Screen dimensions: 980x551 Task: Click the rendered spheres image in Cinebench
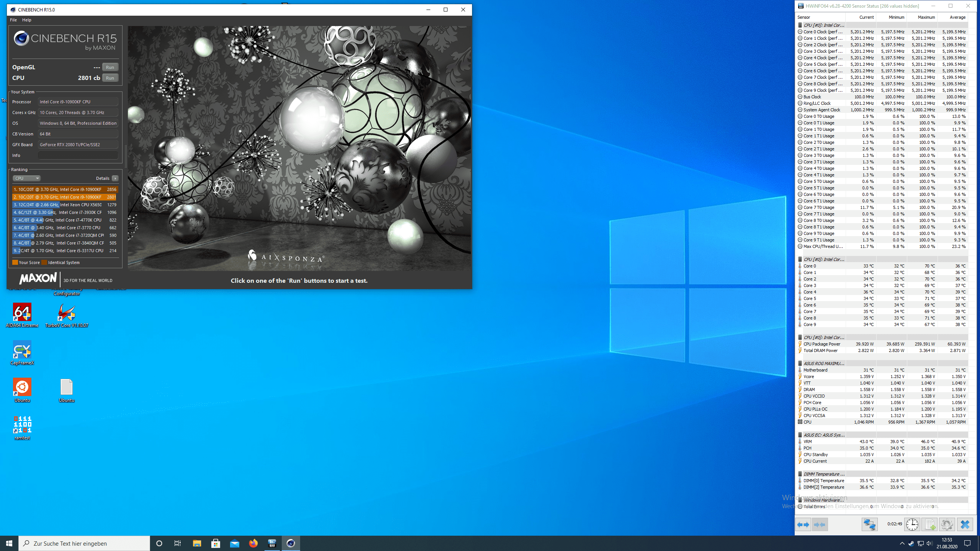(299, 148)
